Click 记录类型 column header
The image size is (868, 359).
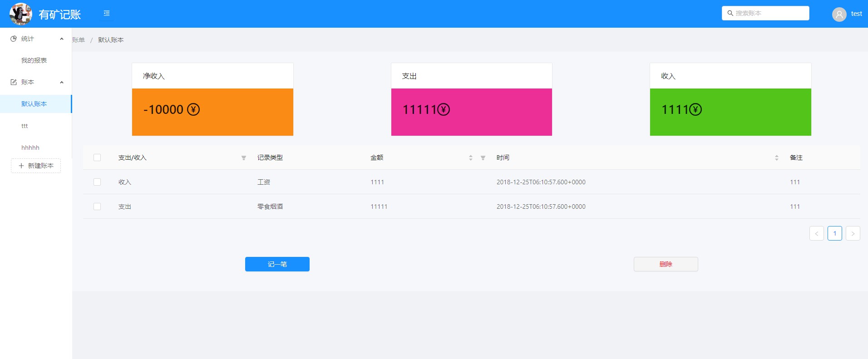coord(270,157)
